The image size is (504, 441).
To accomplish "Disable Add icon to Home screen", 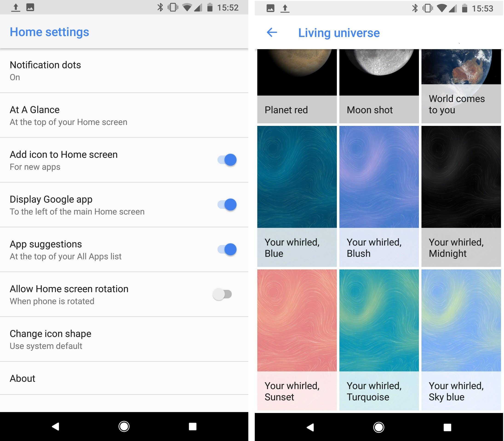I will [x=226, y=160].
